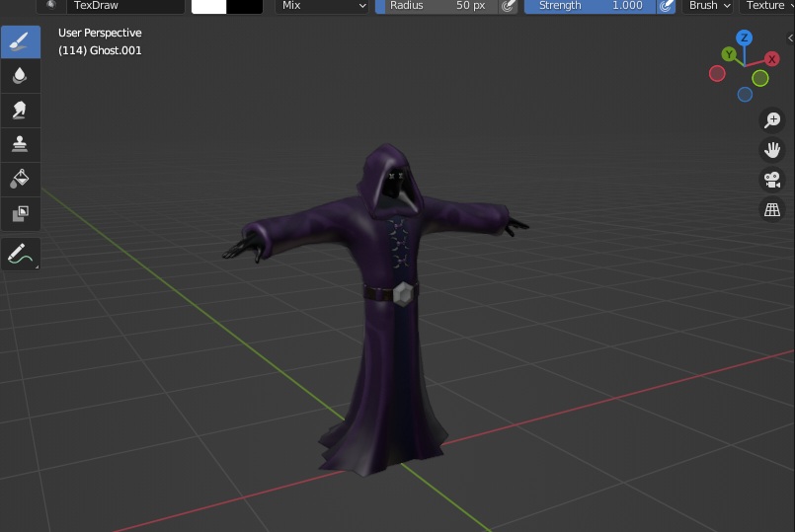The width and height of the screenshot is (795, 532).
Task: Select the Fill bucket tool
Action: pyautogui.click(x=21, y=180)
